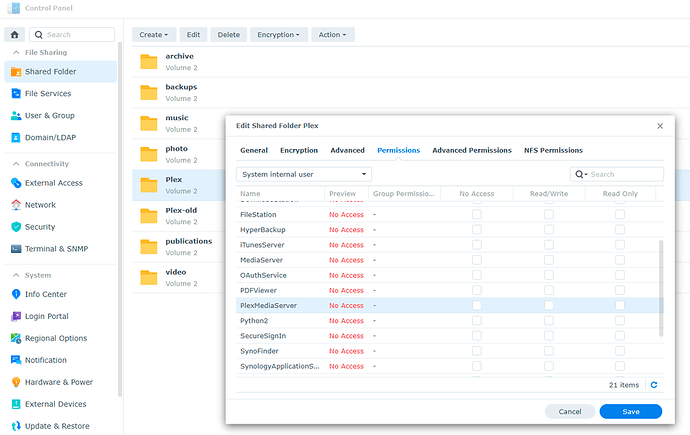Open Notification settings
This screenshot has height=435, width=690.
coord(61,360)
